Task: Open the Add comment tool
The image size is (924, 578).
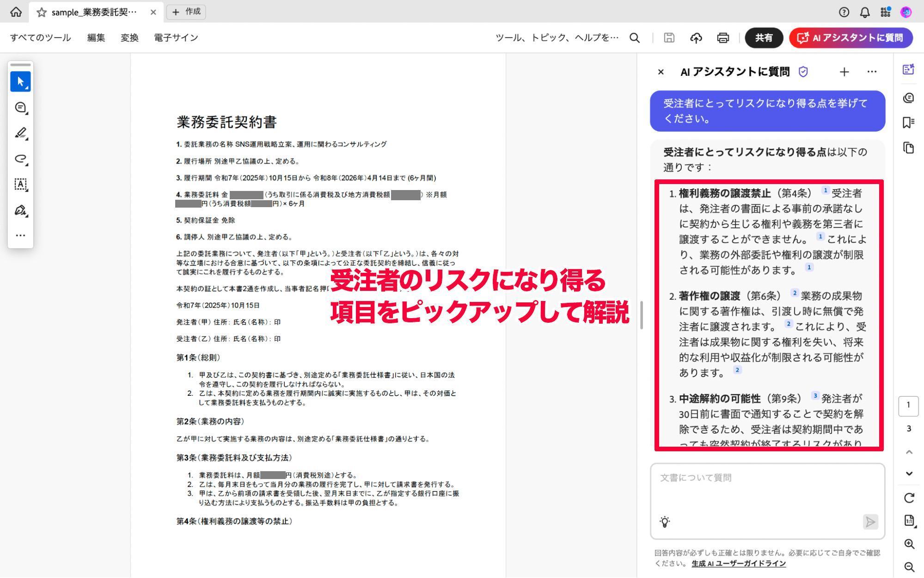Action: click(20, 107)
